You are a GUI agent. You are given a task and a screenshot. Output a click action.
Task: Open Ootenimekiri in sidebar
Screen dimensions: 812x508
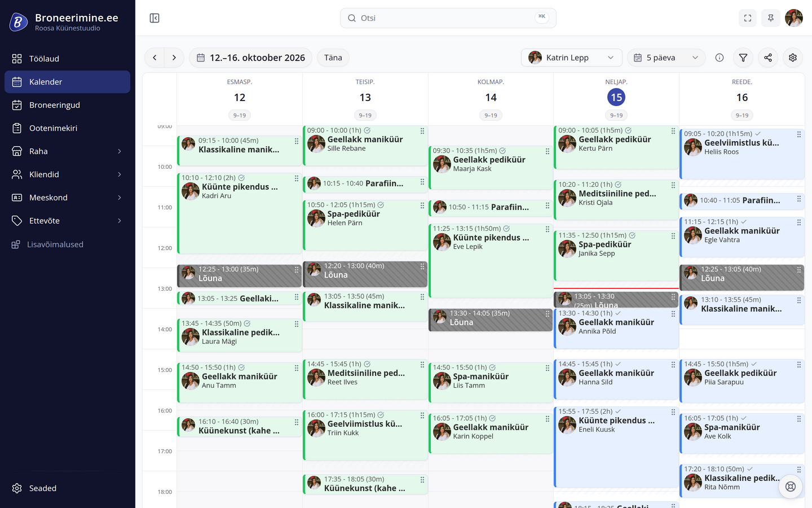tap(68, 128)
